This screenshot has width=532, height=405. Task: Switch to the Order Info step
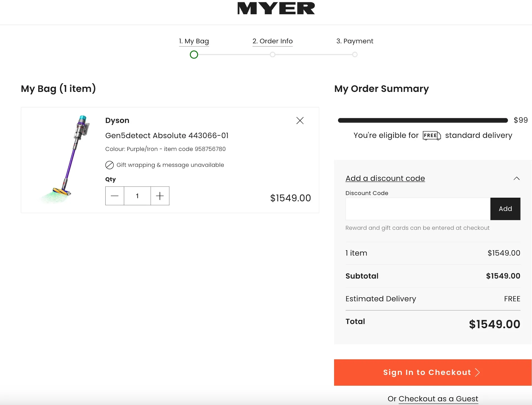272,41
